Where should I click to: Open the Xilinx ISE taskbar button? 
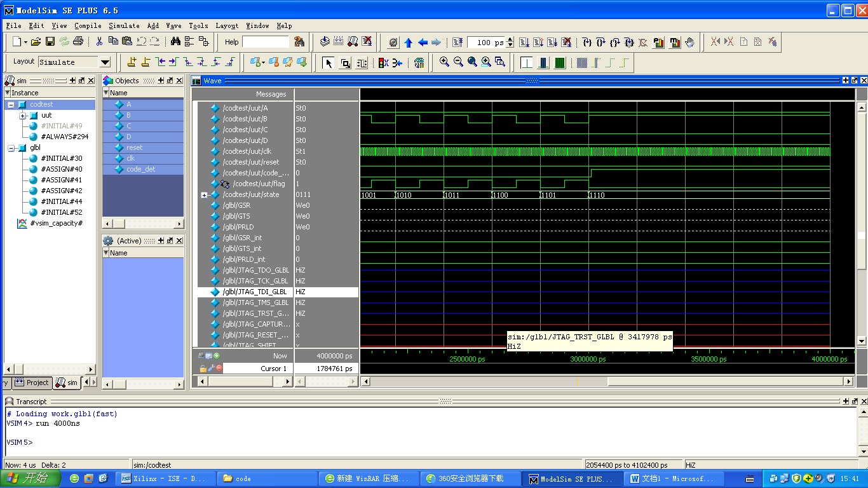164,478
